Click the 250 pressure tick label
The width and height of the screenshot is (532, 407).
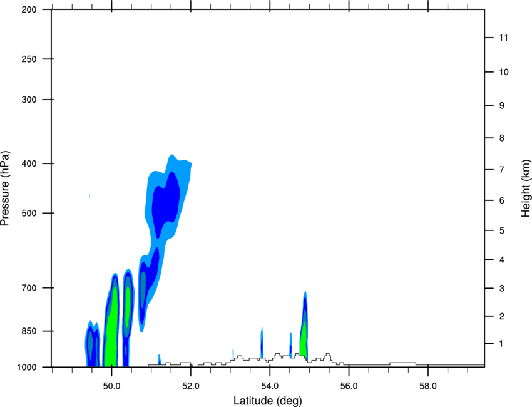(29, 59)
